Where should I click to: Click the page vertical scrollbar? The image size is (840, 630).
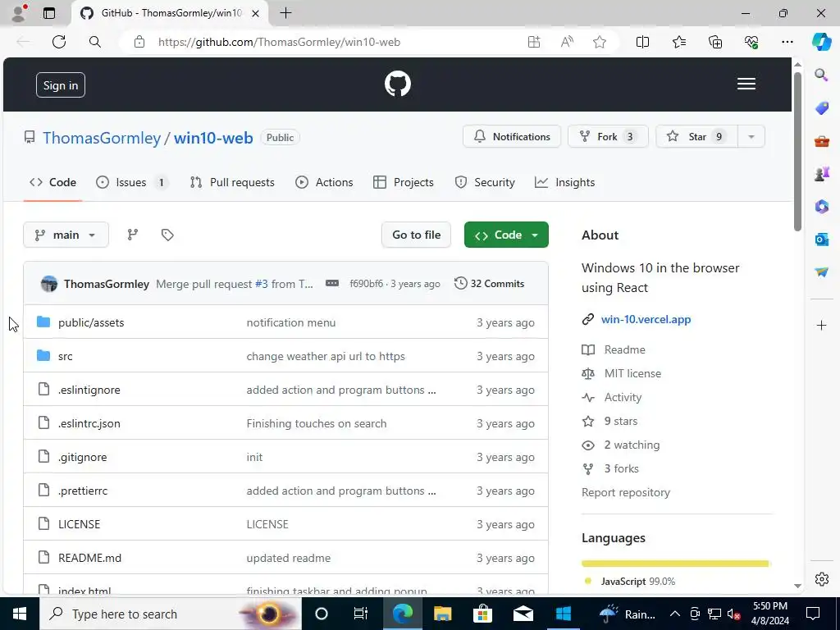point(797,151)
